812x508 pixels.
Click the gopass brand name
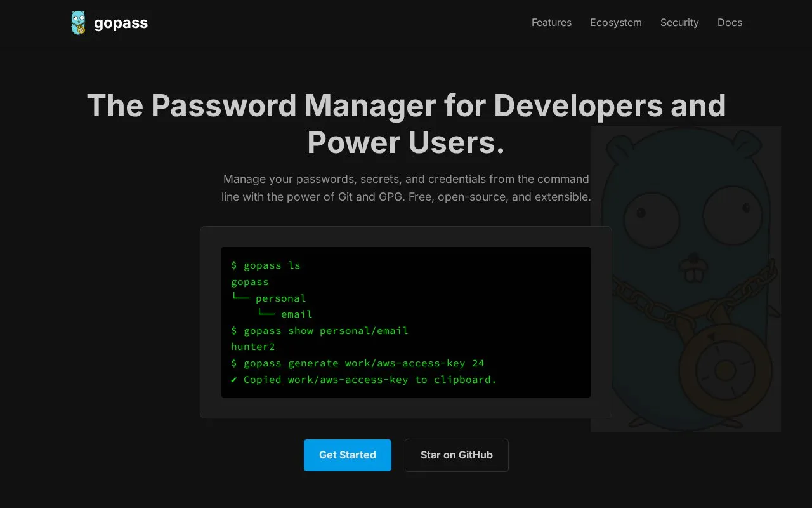(121, 23)
